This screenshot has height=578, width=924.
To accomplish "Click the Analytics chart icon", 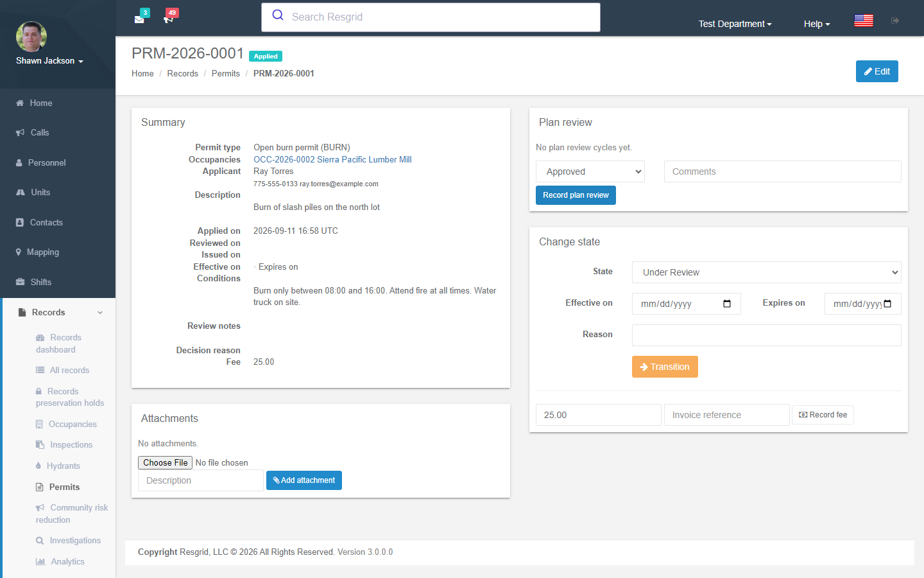I will (x=40, y=562).
